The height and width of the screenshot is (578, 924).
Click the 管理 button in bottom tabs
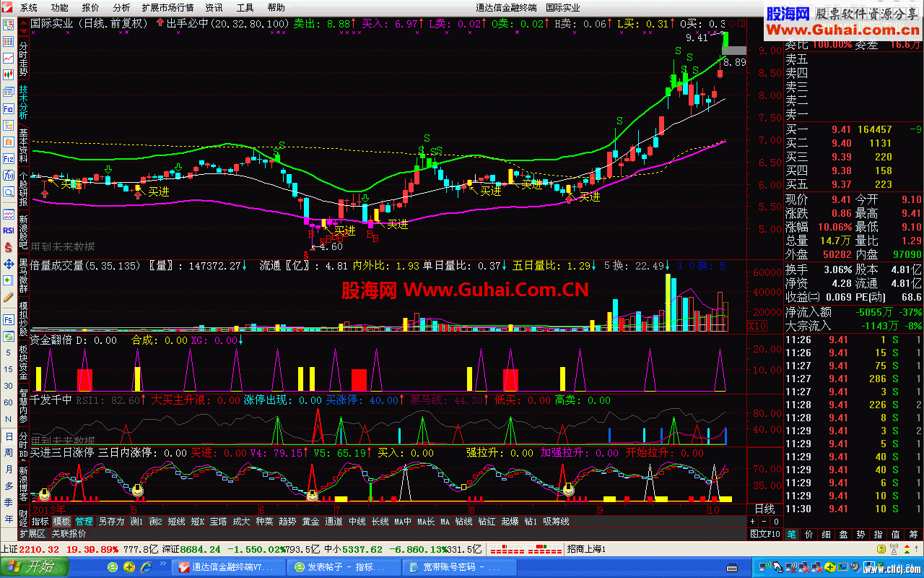coord(84,522)
